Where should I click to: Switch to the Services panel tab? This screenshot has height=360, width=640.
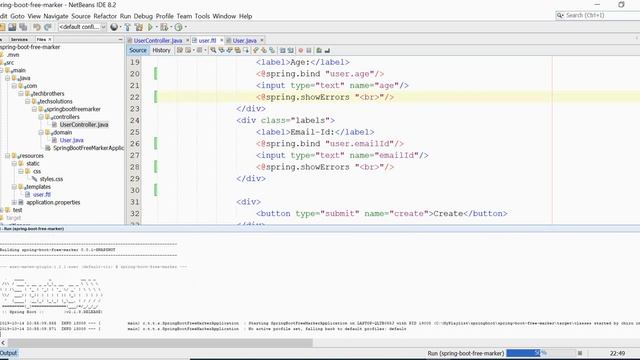pos(19,39)
